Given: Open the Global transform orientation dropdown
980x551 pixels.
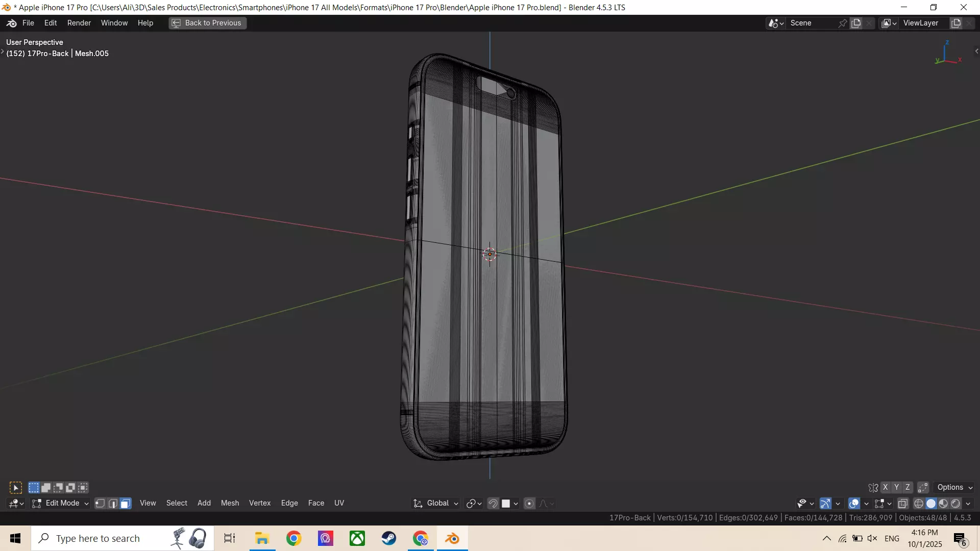Looking at the screenshot, I should pos(436,504).
